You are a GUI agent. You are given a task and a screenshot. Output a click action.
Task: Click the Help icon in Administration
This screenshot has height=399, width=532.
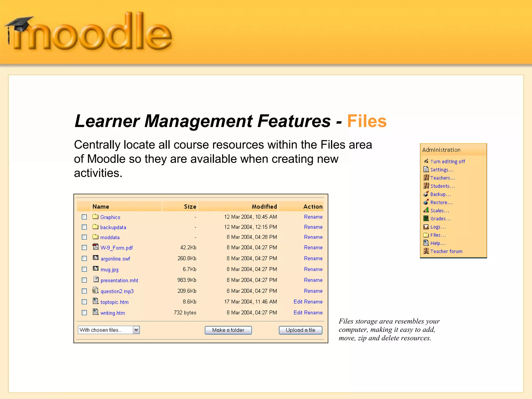coord(426,243)
